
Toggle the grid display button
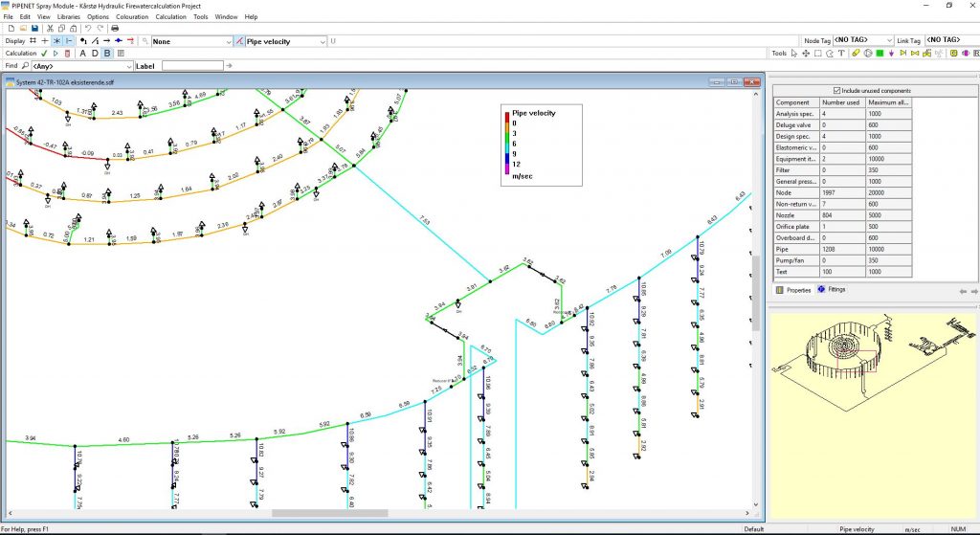point(33,40)
